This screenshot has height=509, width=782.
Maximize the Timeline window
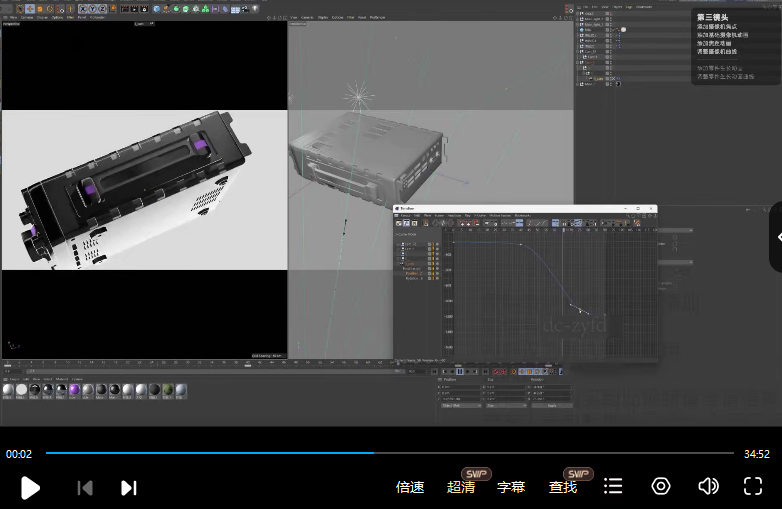click(639, 208)
